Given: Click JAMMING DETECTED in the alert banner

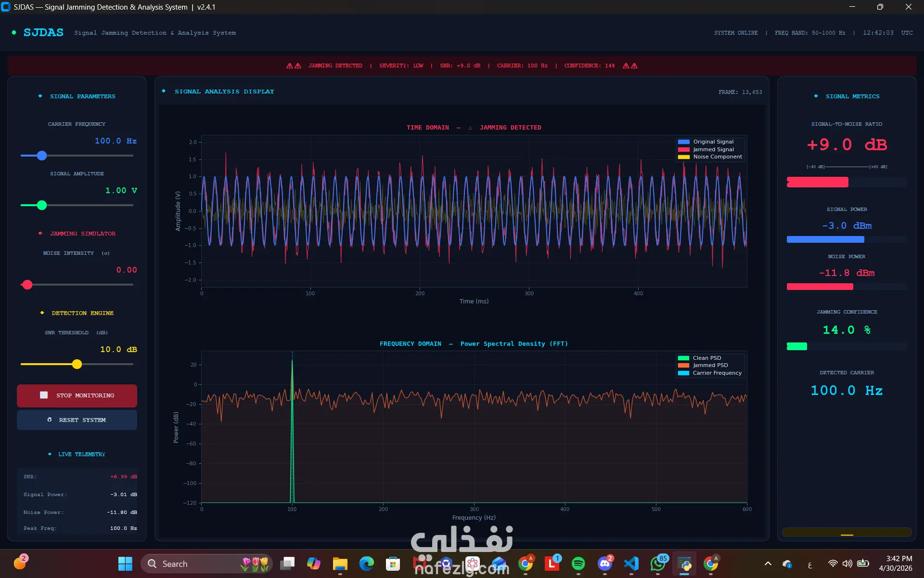Looking at the screenshot, I should point(335,66).
